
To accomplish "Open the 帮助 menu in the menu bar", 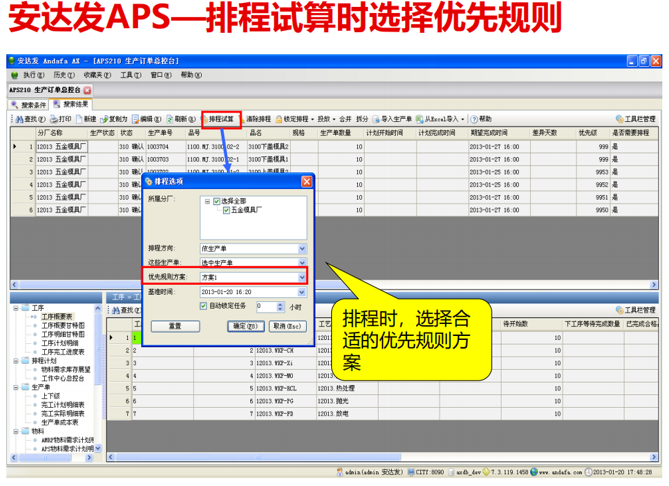I will tap(191, 75).
